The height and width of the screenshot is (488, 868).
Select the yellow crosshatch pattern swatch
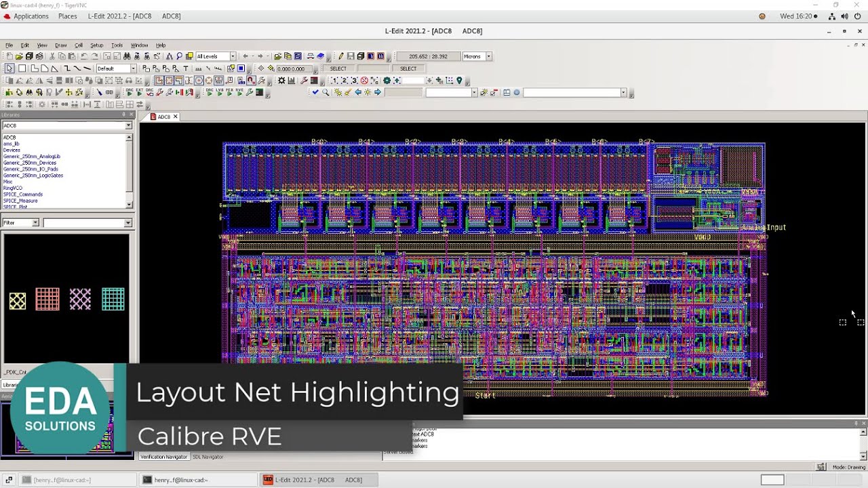pos(18,301)
